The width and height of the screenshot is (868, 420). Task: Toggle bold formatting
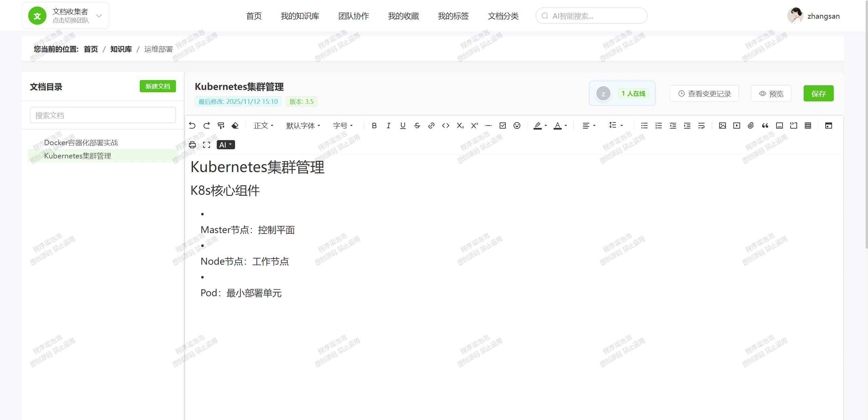[374, 126]
